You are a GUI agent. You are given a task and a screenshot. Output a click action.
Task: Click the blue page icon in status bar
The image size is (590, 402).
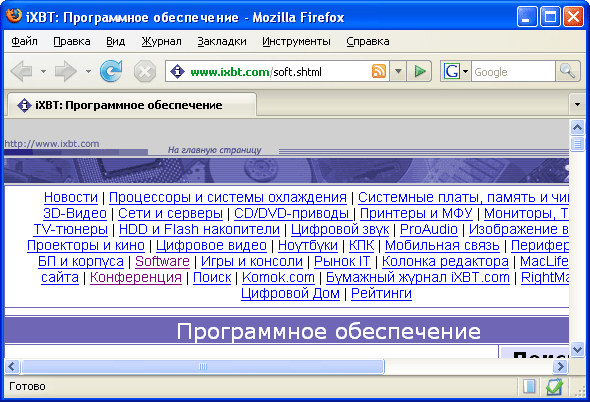[x=529, y=386]
